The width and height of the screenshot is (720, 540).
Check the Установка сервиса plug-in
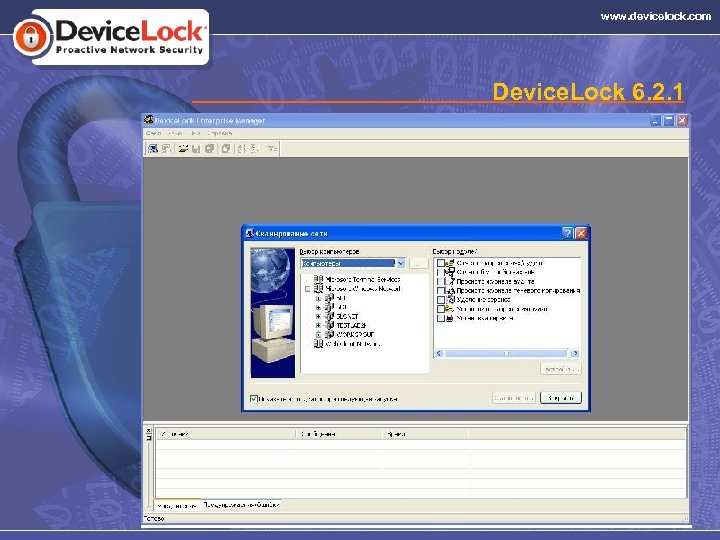pyautogui.click(x=440, y=318)
